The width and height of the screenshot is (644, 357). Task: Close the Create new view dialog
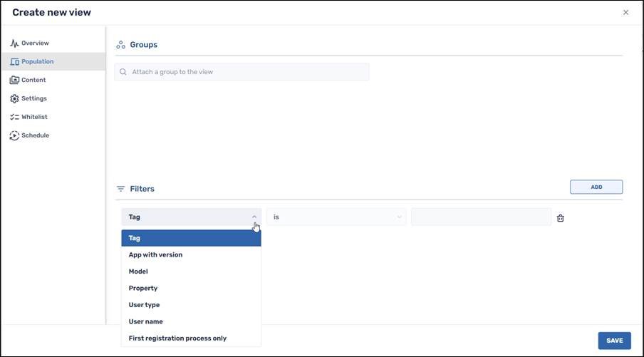pyautogui.click(x=625, y=12)
